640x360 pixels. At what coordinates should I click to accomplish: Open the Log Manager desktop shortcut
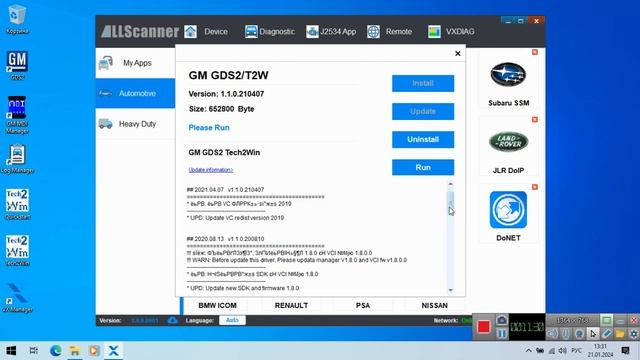17,159
